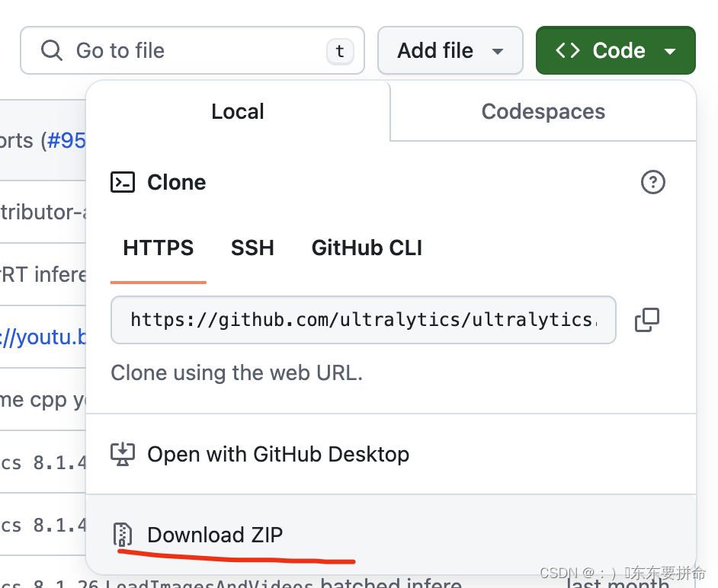Copy the clone URL to clipboard
This screenshot has height=588, width=718.
[x=647, y=320]
